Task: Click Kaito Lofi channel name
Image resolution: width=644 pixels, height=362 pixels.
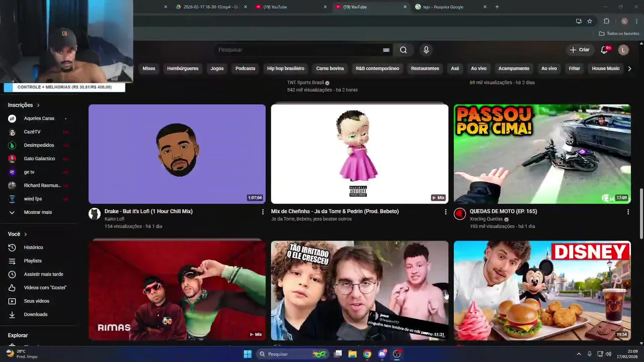Action: coord(114,219)
